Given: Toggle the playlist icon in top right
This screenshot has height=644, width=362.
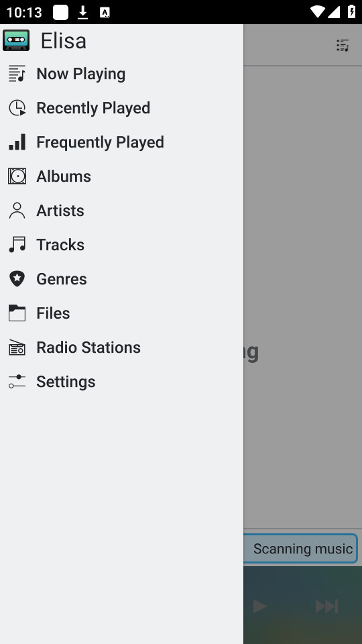Looking at the screenshot, I should click(343, 45).
